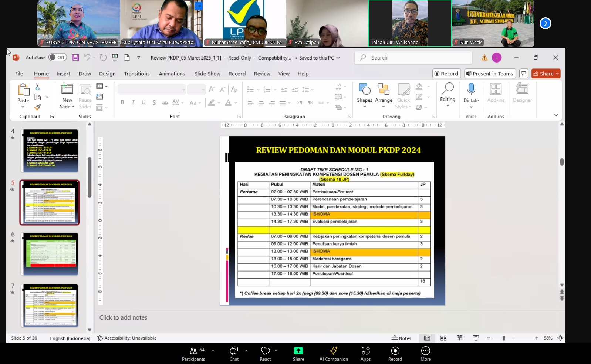Viewport: 591px width, 364px height.
Task: Select slide 7 thumbnail
Action: 50,305
